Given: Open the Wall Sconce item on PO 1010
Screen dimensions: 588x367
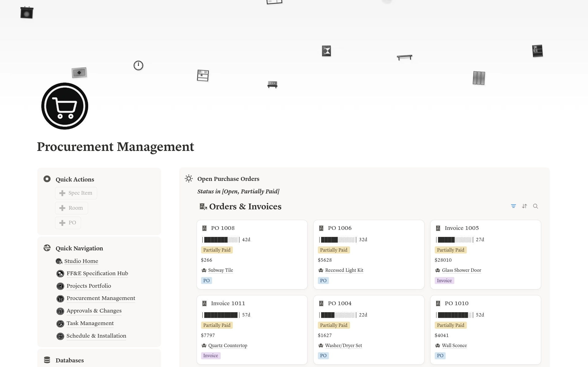Looking at the screenshot, I should (454, 345).
